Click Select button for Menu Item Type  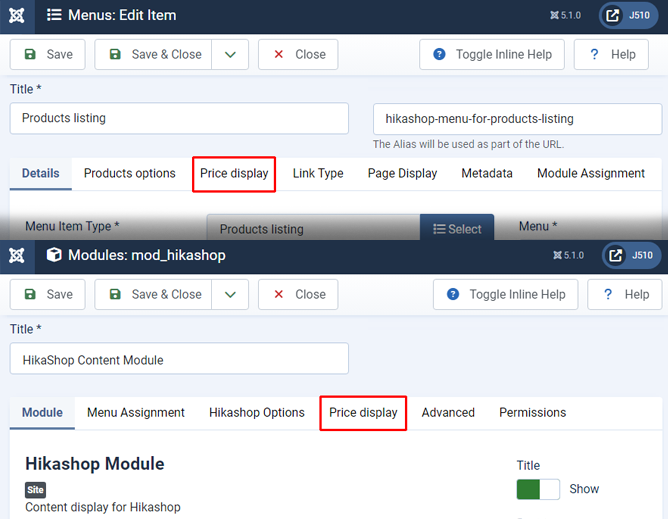coord(457,228)
